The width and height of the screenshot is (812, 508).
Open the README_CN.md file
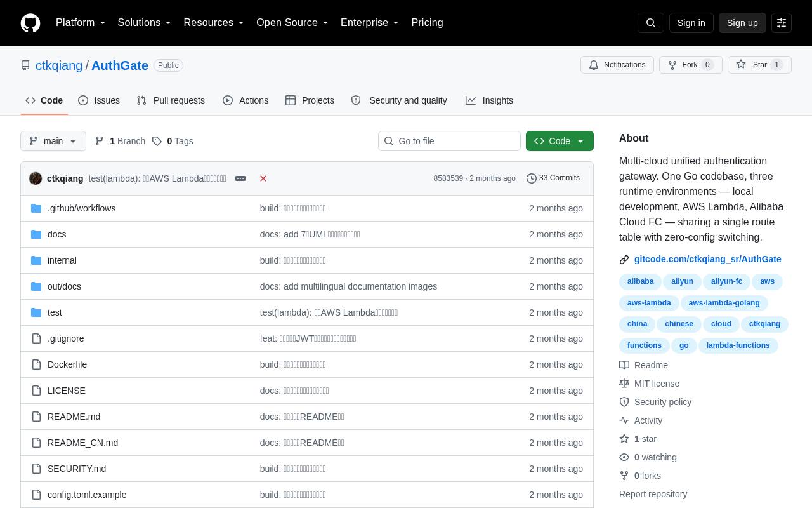(x=82, y=443)
